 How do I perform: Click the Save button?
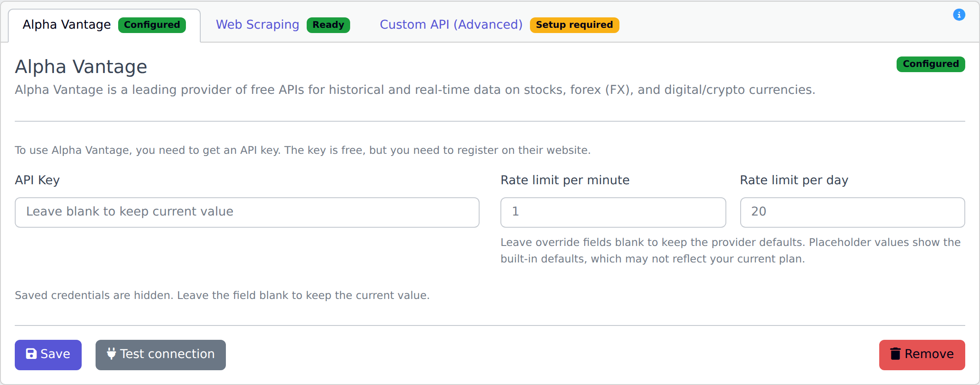tap(48, 355)
